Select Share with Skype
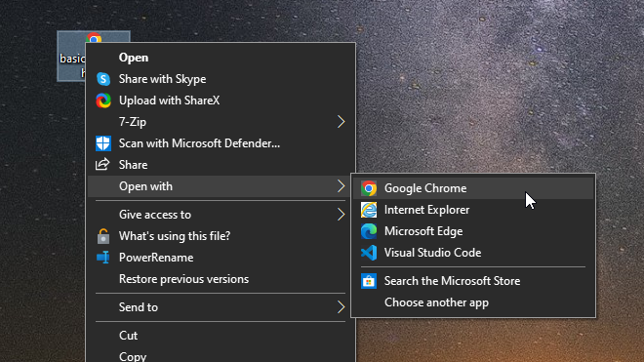Image resolution: width=644 pixels, height=362 pixels. pyautogui.click(x=221, y=79)
